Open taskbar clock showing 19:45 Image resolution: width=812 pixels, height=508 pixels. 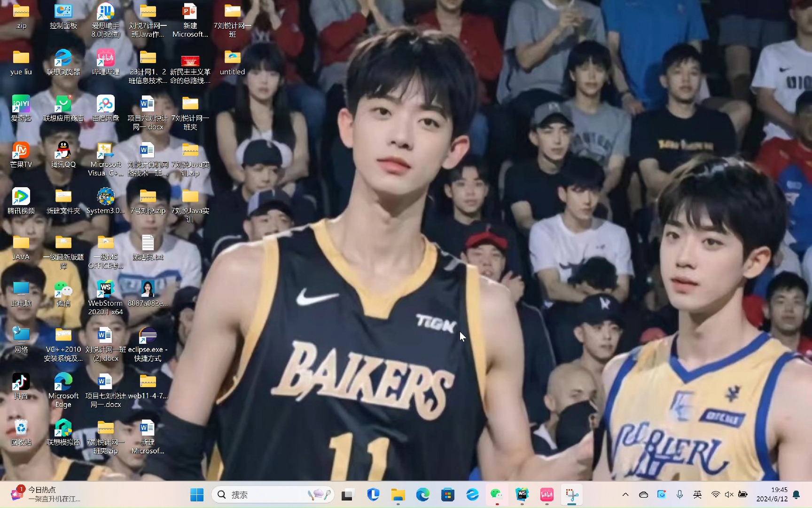772,494
